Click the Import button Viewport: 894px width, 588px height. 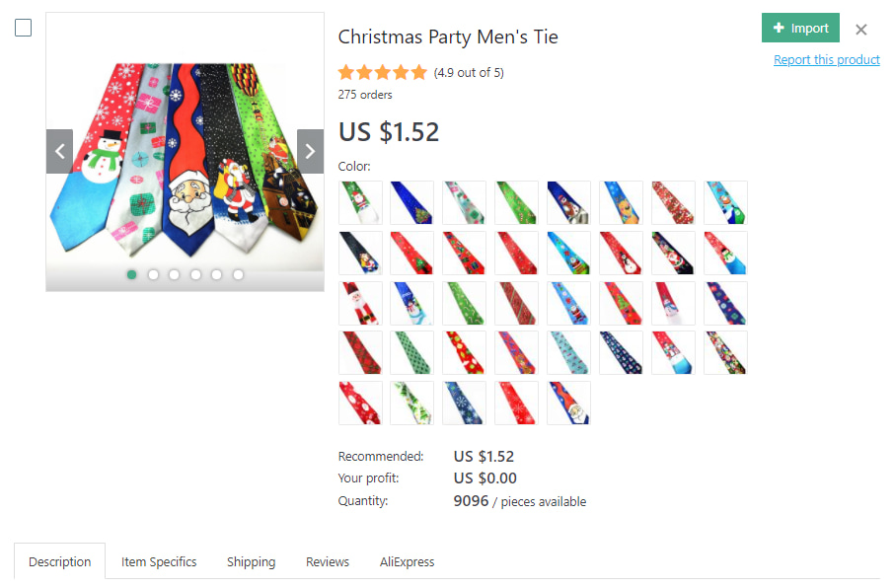[x=800, y=28]
